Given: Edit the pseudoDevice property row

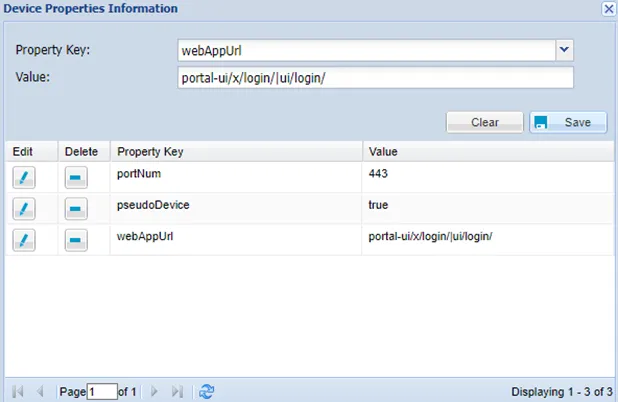Looking at the screenshot, I should click(24, 208).
